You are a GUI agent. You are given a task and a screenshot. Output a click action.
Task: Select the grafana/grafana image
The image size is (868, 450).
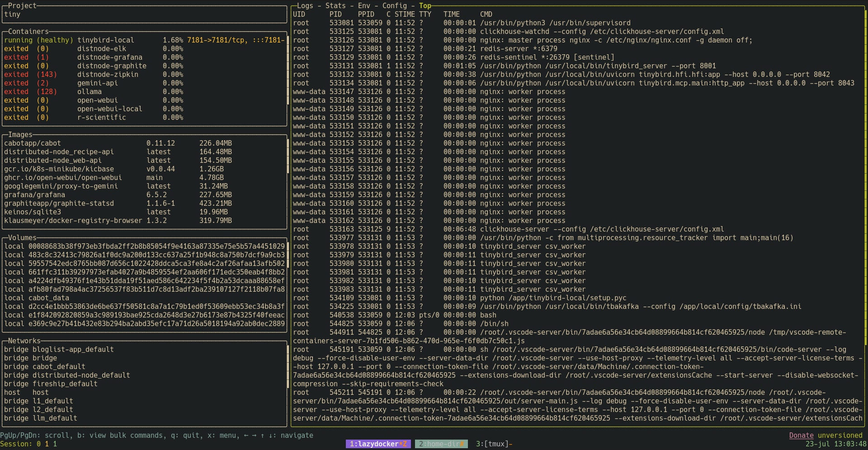[x=35, y=195]
